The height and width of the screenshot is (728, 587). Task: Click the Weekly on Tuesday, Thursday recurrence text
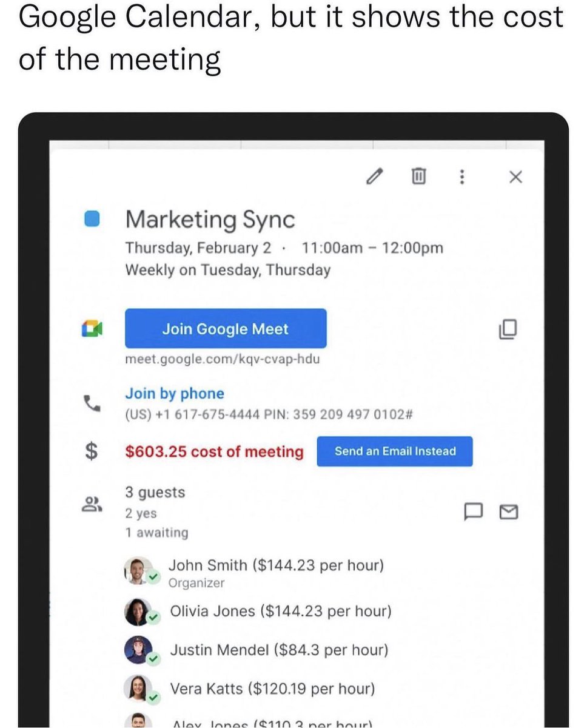(x=227, y=270)
